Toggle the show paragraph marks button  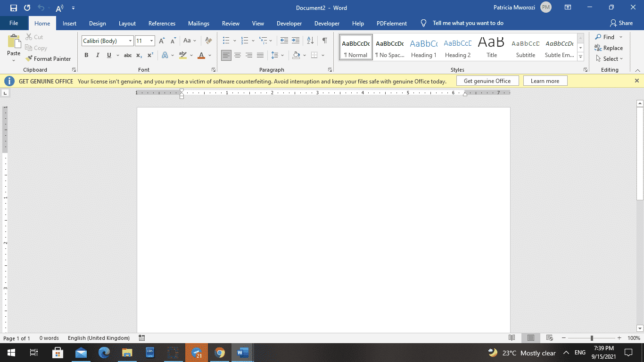[324, 41]
